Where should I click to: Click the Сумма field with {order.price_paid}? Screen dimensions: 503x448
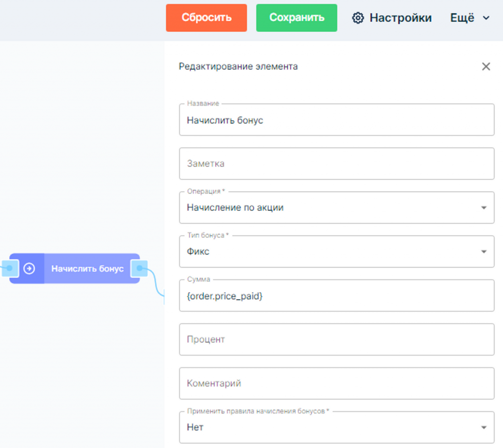(x=336, y=296)
